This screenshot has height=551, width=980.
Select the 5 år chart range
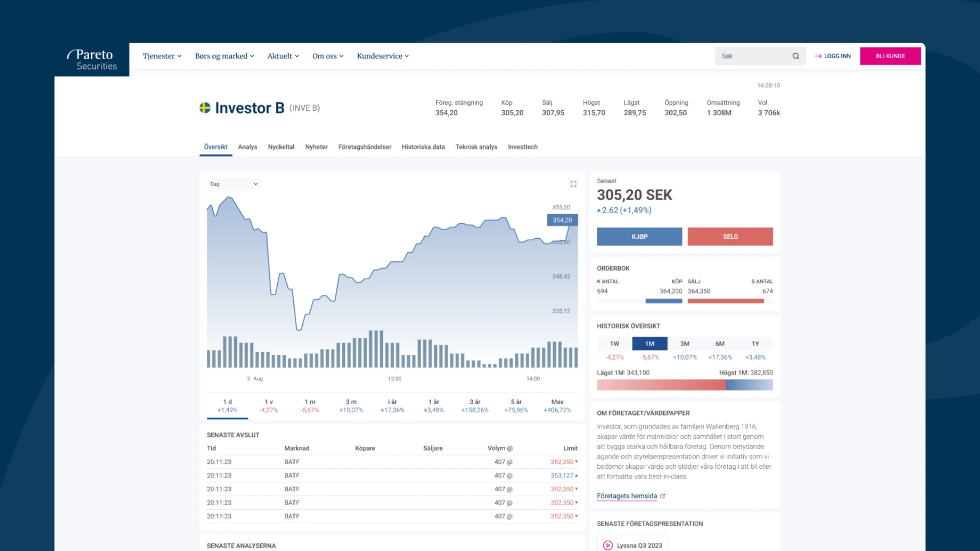(516, 406)
